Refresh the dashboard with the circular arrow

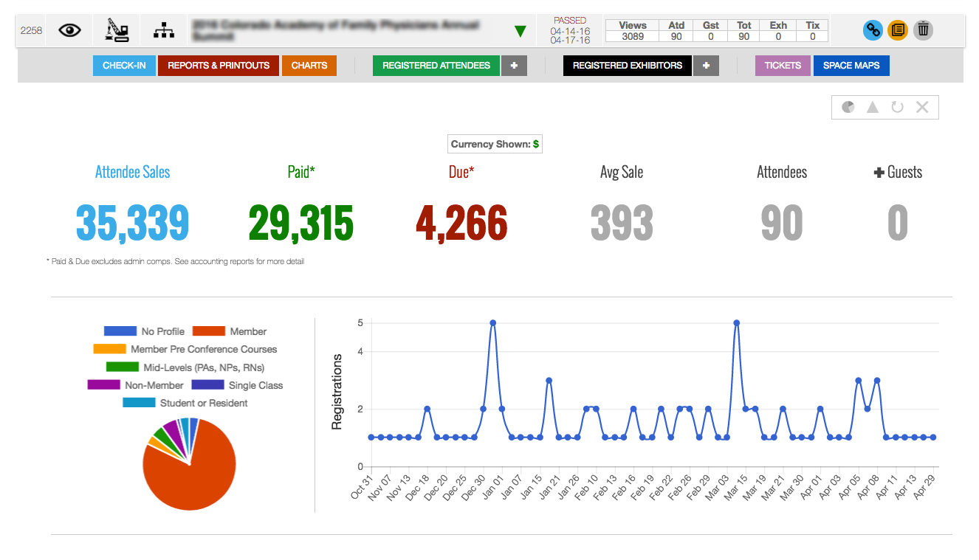coord(897,107)
